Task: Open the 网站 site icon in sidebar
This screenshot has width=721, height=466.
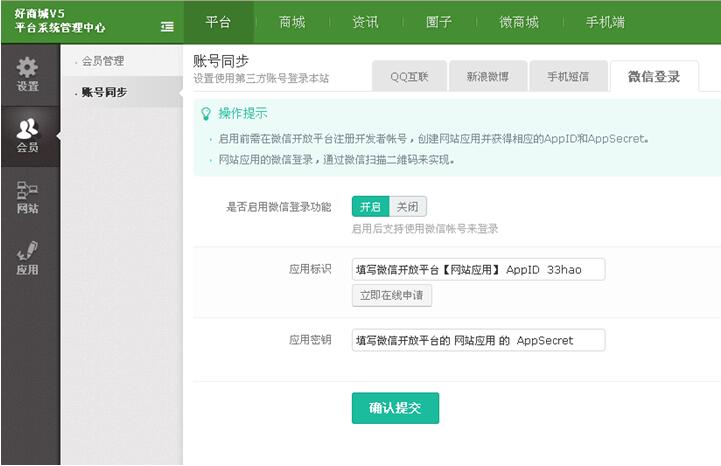Action: 27,190
